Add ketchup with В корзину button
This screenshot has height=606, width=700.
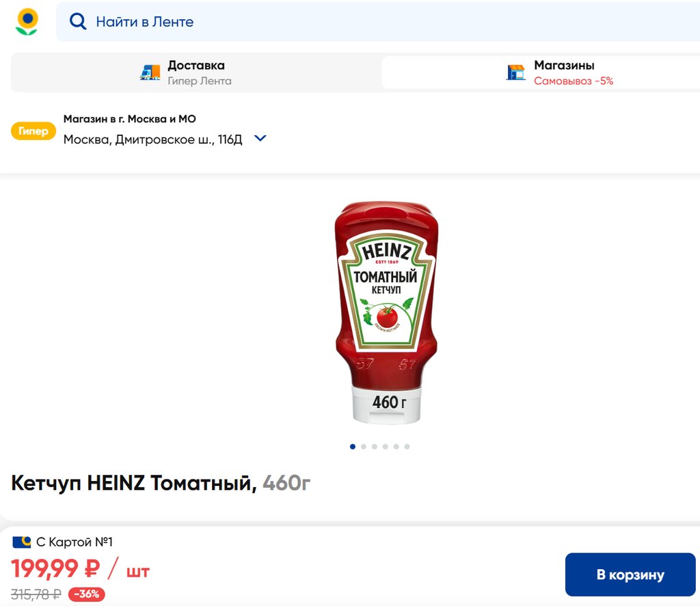point(630,575)
